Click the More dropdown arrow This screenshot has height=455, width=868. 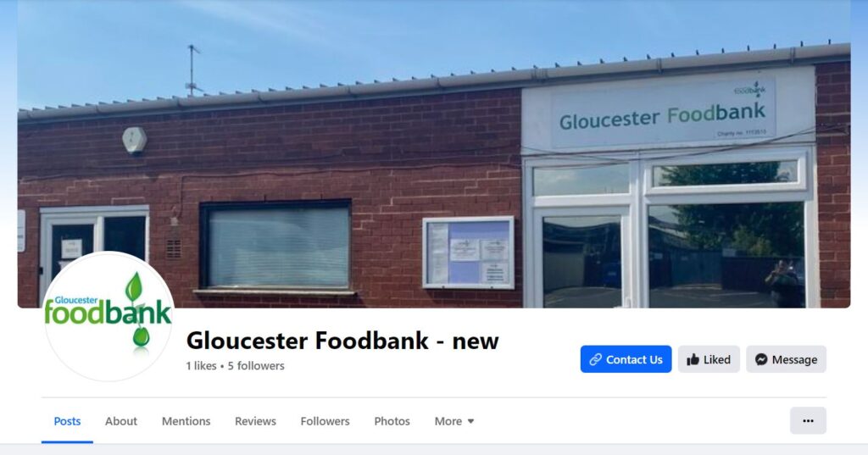pyautogui.click(x=470, y=421)
